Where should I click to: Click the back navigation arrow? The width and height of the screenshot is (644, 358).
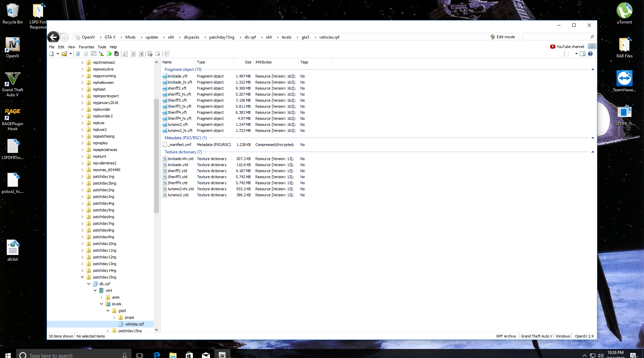(53, 37)
